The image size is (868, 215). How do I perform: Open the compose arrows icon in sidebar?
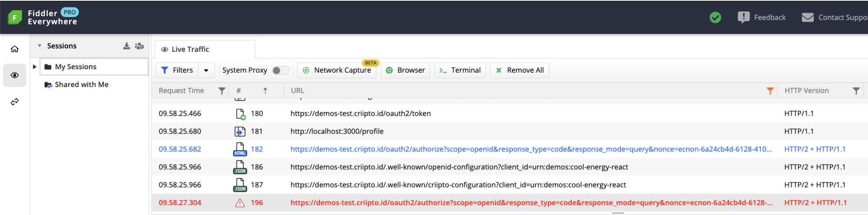(15, 101)
